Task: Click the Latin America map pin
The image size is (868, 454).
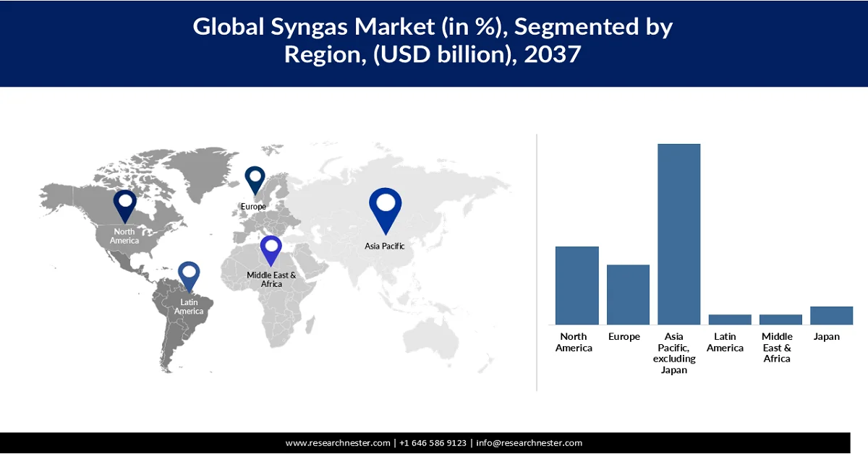Action: point(189,278)
